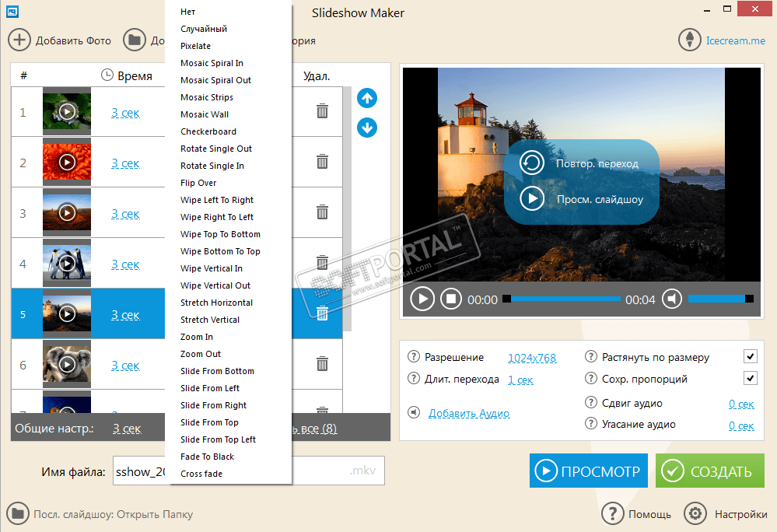
Task: Open the 1024x768 resolution dropdown
Action: pos(532,358)
